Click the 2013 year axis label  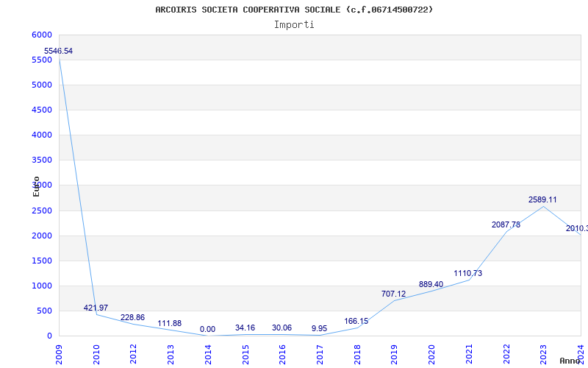[x=171, y=355]
